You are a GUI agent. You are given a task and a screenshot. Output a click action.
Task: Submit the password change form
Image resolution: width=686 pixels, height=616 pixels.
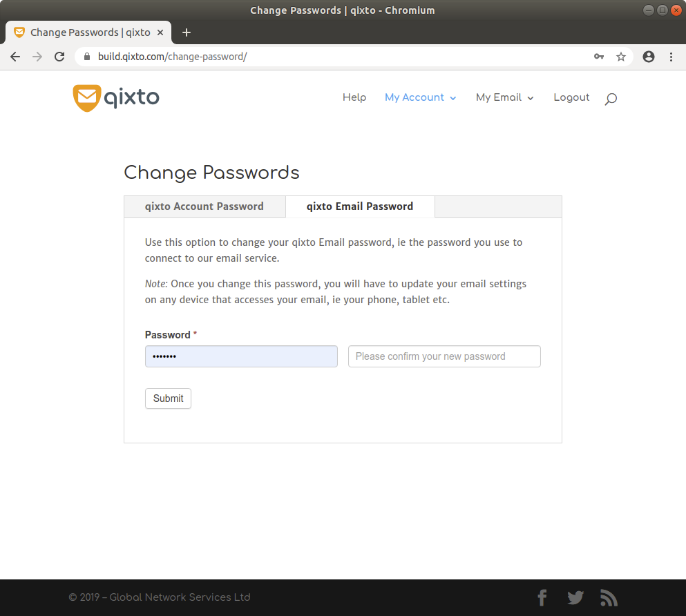[168, 398]
